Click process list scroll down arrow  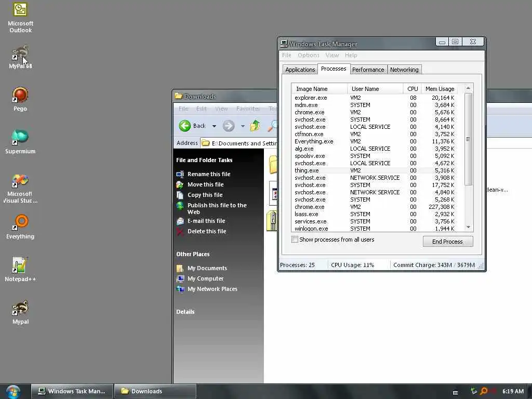pos(468,227)
